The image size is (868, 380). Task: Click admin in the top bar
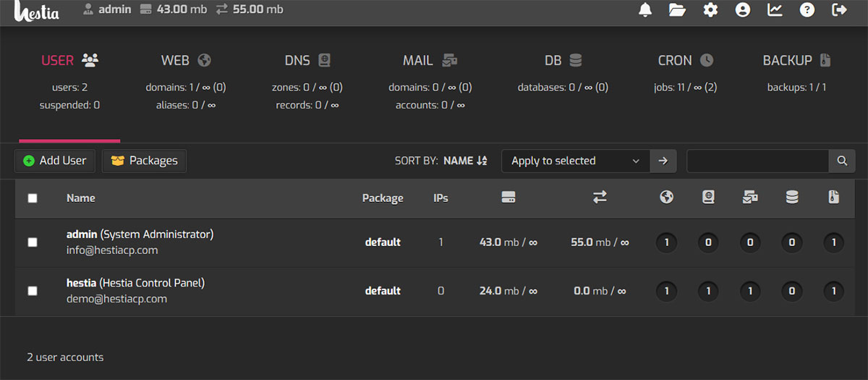(x=106, y=10)
